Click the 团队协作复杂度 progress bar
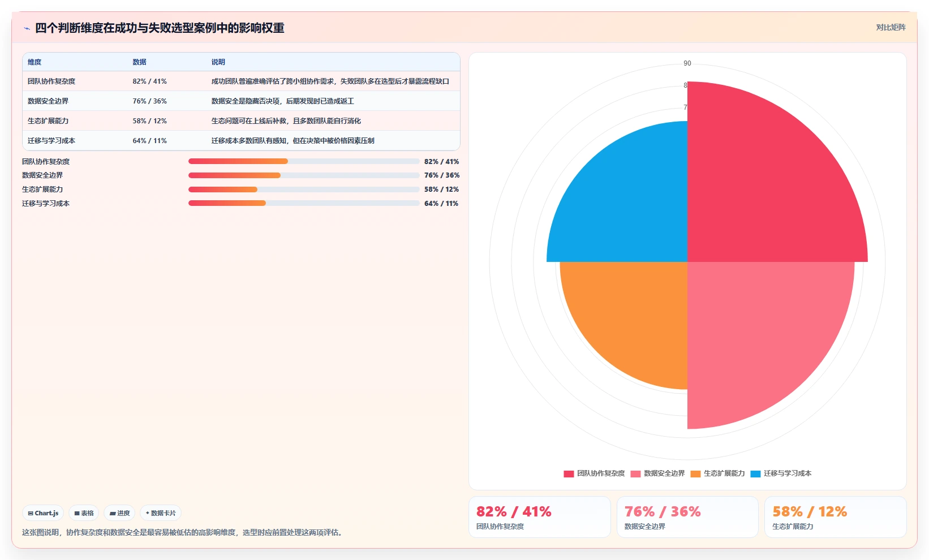This screenshot has height=560, width=929. click(x=304, y=161)
